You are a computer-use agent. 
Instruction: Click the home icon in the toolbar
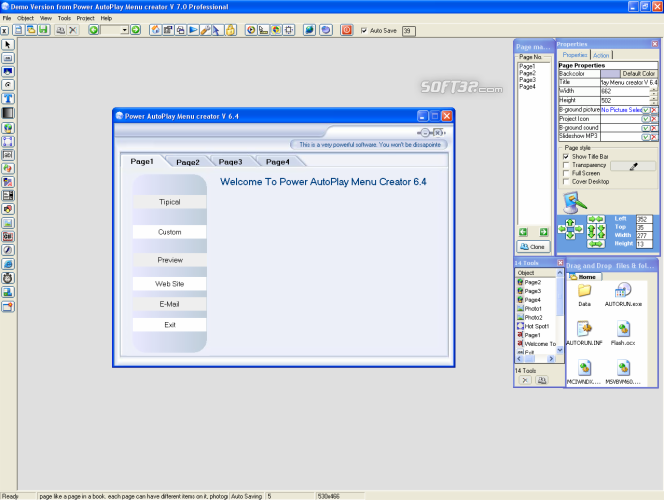click(155, 30)
